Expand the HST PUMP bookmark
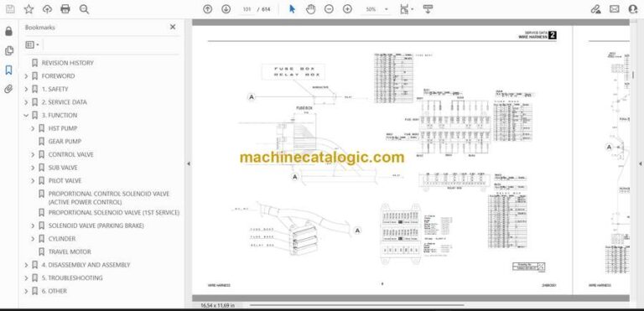 tap(33, 128)
